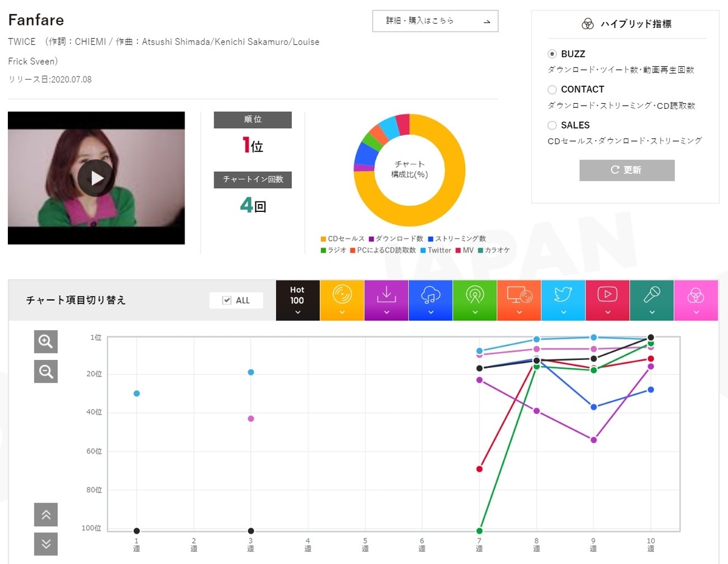Click the double chevron down button
728x564 pixels.
(45, 544)
